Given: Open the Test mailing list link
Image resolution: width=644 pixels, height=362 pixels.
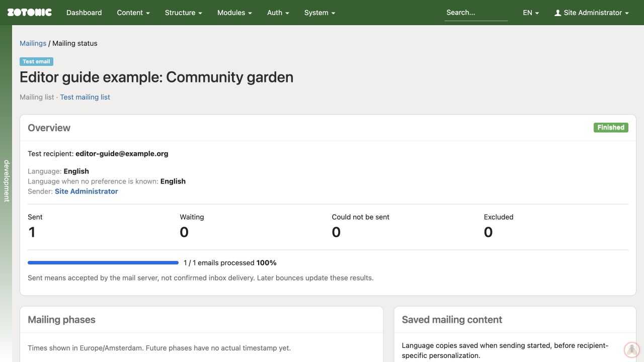Looking at the screenshot, I should pyautogui.click(x=85, y=97).
